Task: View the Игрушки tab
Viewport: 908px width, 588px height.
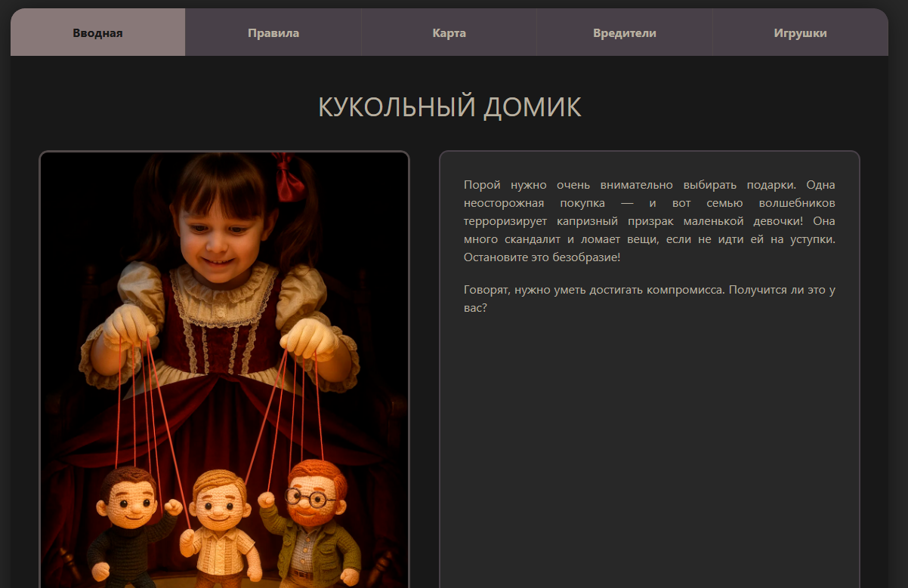Action: [x=800, y=32]
